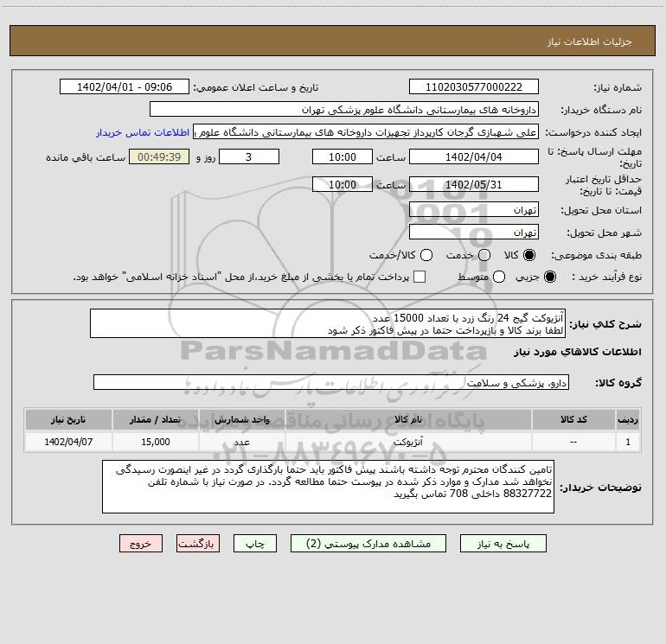
Task: Click the چاپ print button
Action: 255,544
